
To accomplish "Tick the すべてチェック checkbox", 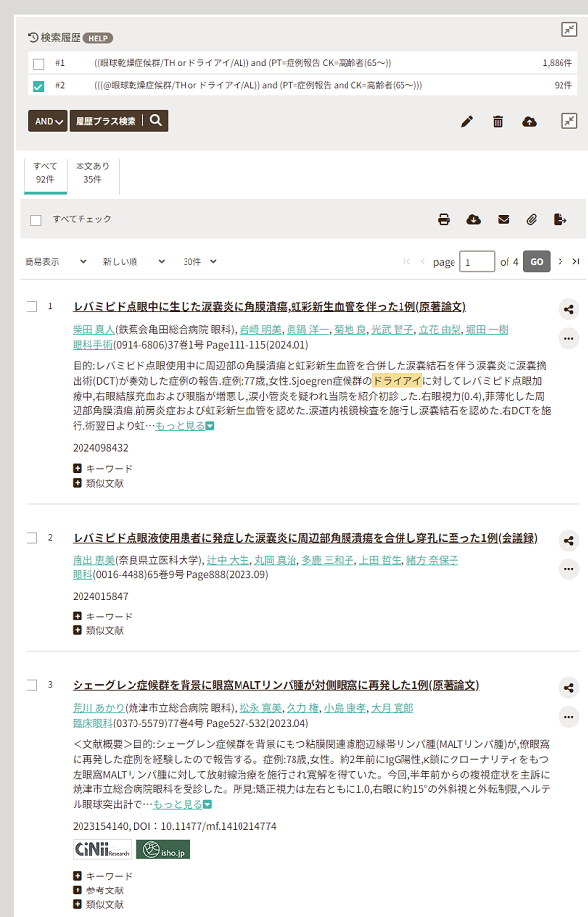I will pos(36,220).
